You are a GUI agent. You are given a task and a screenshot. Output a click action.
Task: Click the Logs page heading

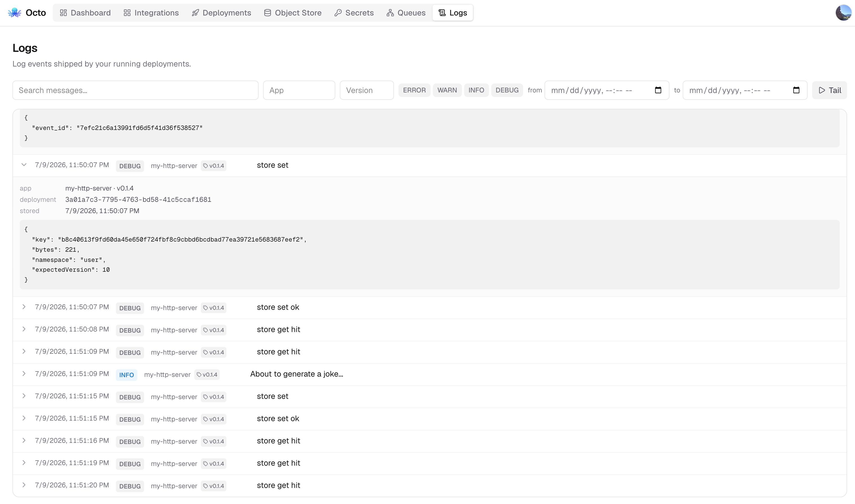(x=25, y=48)
